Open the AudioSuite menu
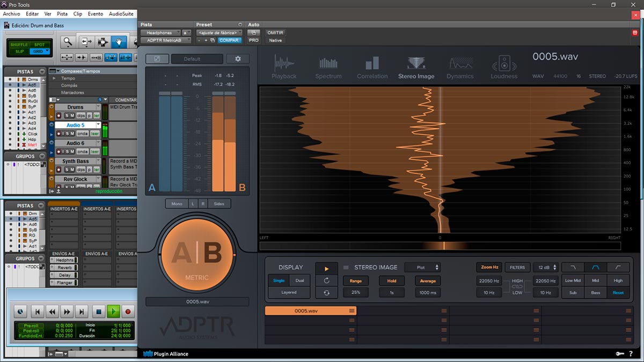Image resolution: width=644 pixels, height=362 pixels. [x=121, y=13]
